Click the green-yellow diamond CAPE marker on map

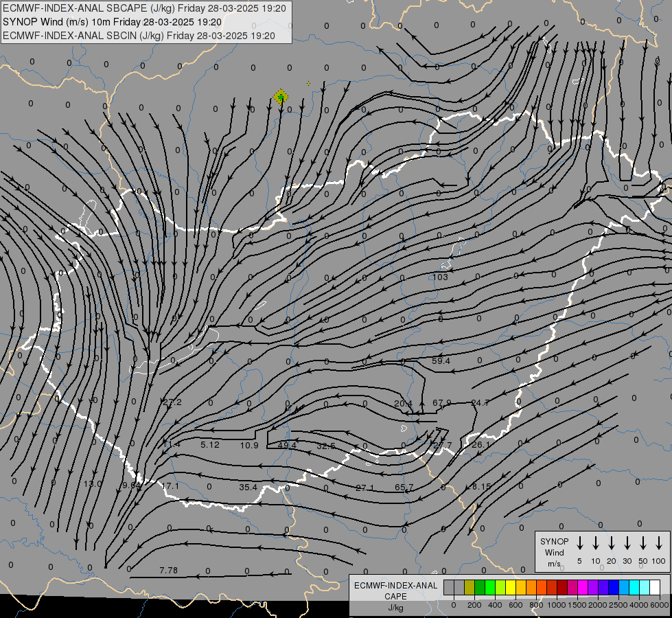281,98
